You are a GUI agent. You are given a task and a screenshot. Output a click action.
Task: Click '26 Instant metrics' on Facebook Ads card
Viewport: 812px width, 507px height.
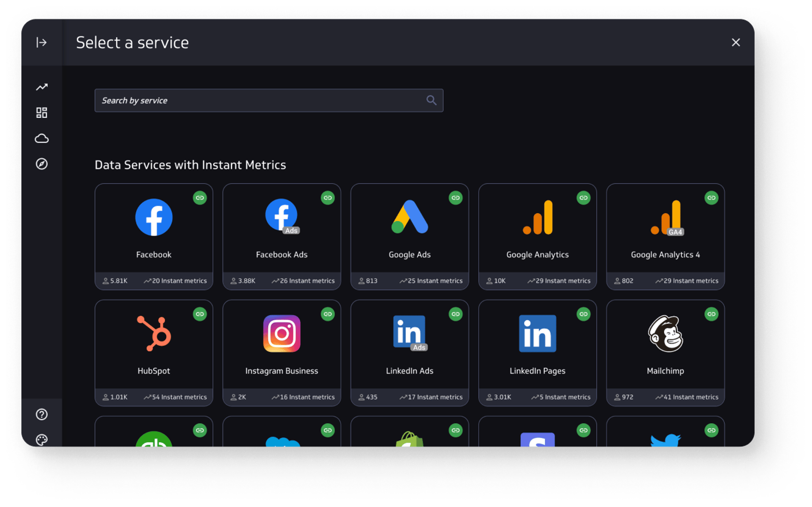pos(303,281)
